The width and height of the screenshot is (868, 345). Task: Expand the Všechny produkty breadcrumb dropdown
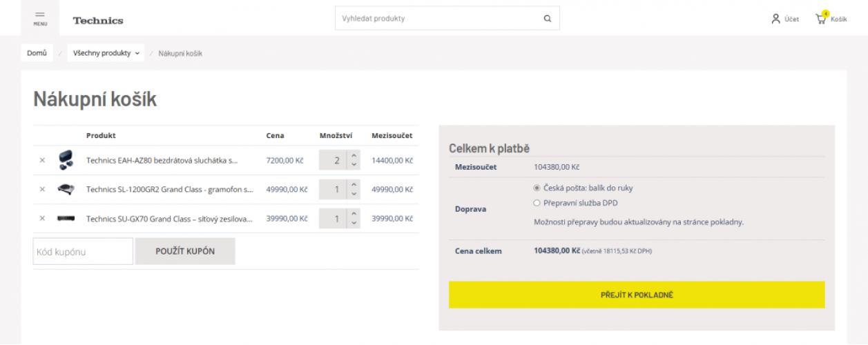pyautogui.click(x=106, y=53)
